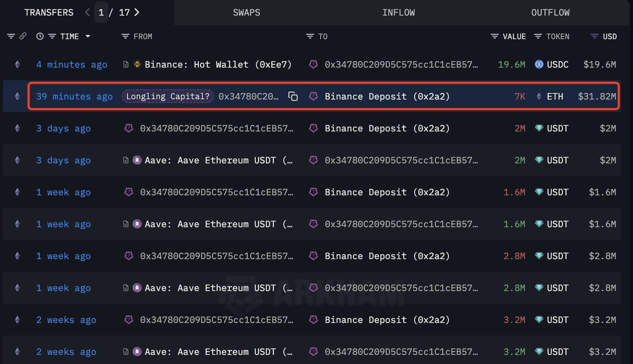Viewport: 633px width, 364px height.
Task: Go to next page of transfers
Action: (x=137, y=12)
